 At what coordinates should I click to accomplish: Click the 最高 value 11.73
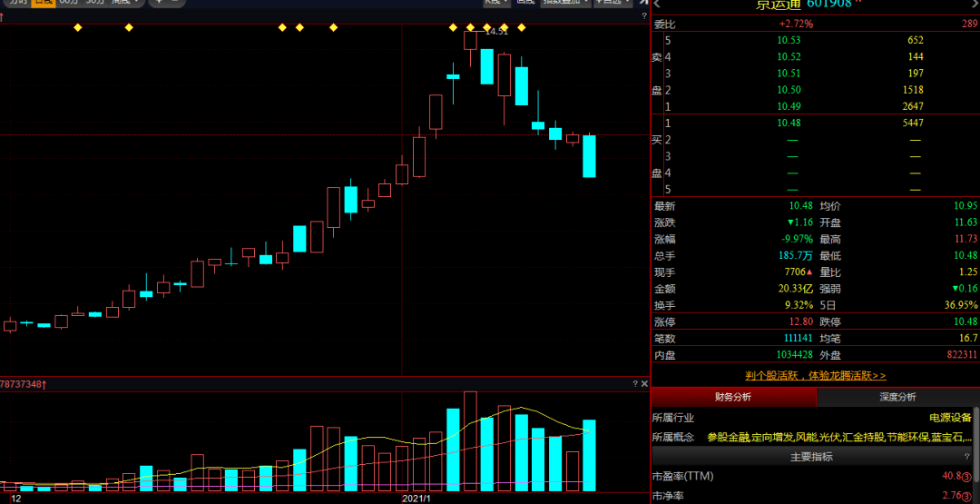pyautogui.click(x=966, y=240)
